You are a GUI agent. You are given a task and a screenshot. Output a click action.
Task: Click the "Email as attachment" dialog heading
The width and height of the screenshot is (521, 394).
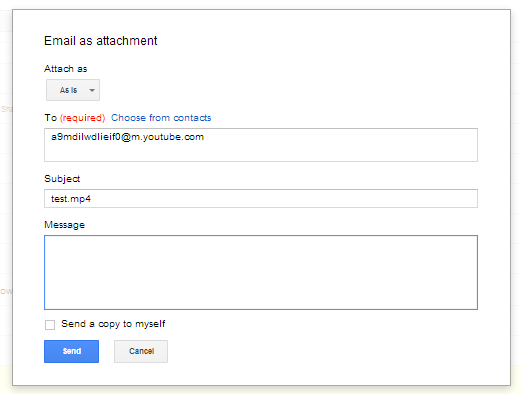pos(101,41)
